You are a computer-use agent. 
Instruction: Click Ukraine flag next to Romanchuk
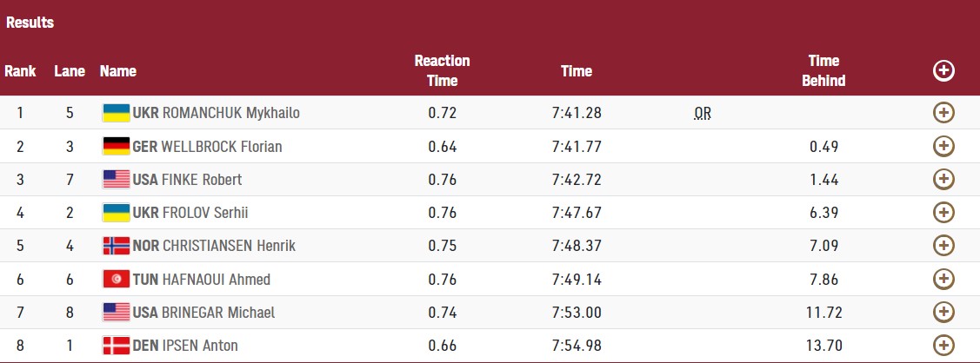point(116,113)
